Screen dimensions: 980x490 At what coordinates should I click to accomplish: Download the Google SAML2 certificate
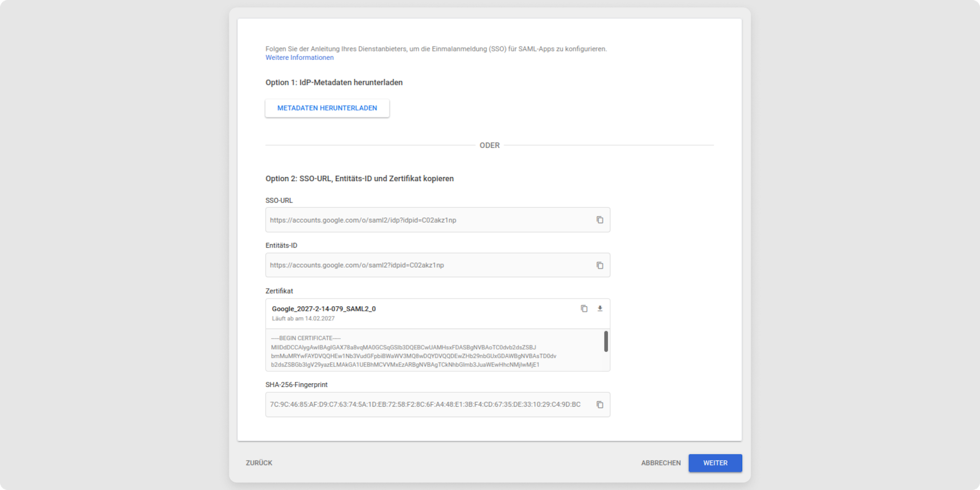(600, 309)
